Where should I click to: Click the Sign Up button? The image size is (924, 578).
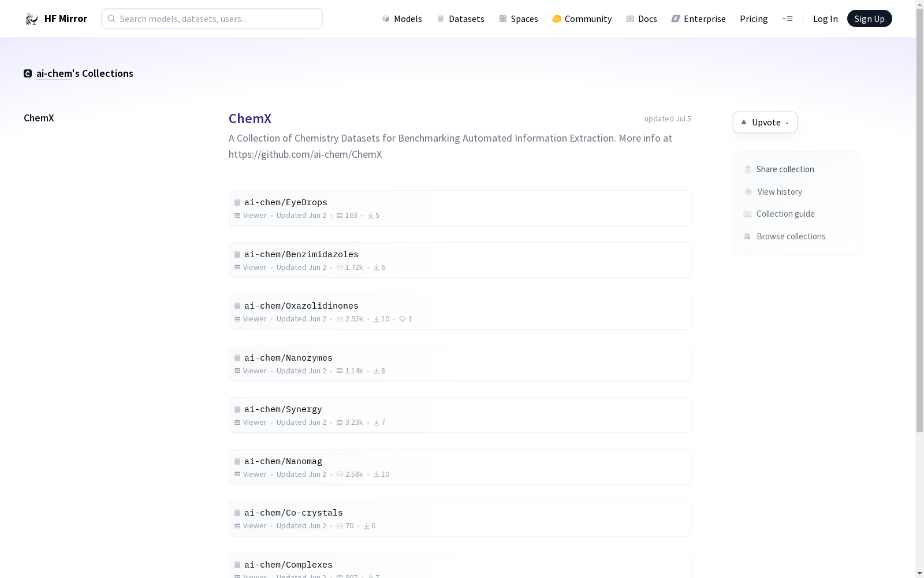pyautogui.click(x=870, y=18)
